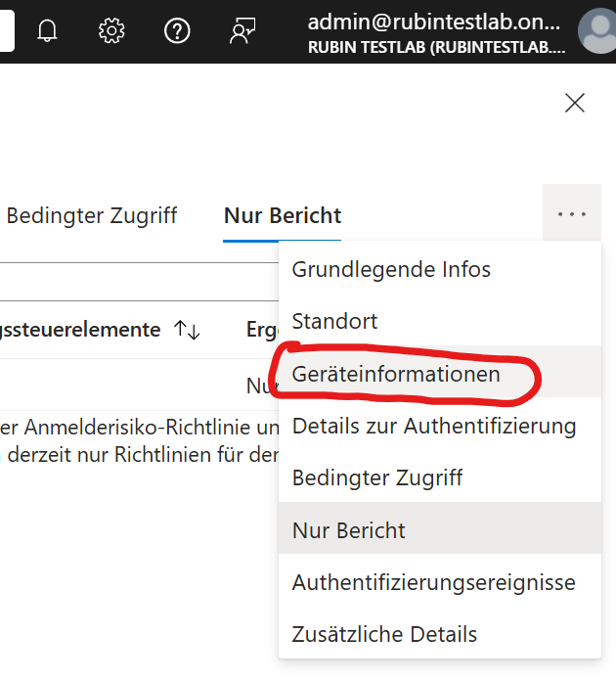Open the admin account avatar
This screenshot has width=616, height=681.
597,31
